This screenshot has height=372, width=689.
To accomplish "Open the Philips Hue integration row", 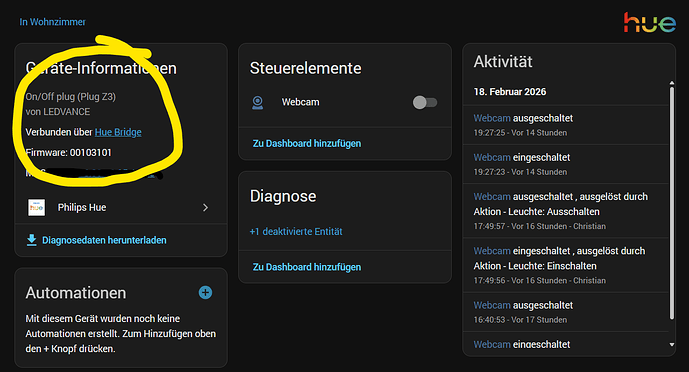I will click(121, 207).
